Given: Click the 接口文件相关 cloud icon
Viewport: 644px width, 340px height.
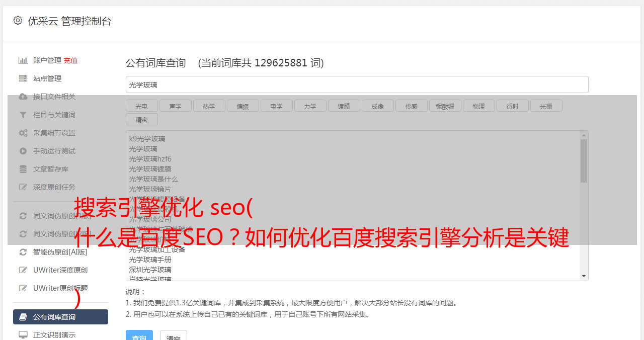Looking at the screenshot, I should coord(23,97).
